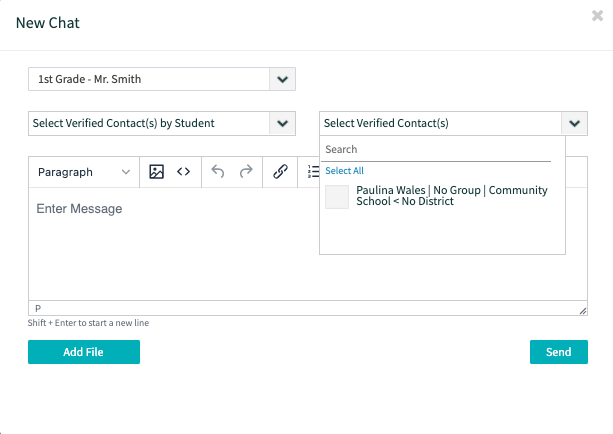The width and height of the screenshot is (613, 434).
Task: Click the insert image icon
Action: 156,172
